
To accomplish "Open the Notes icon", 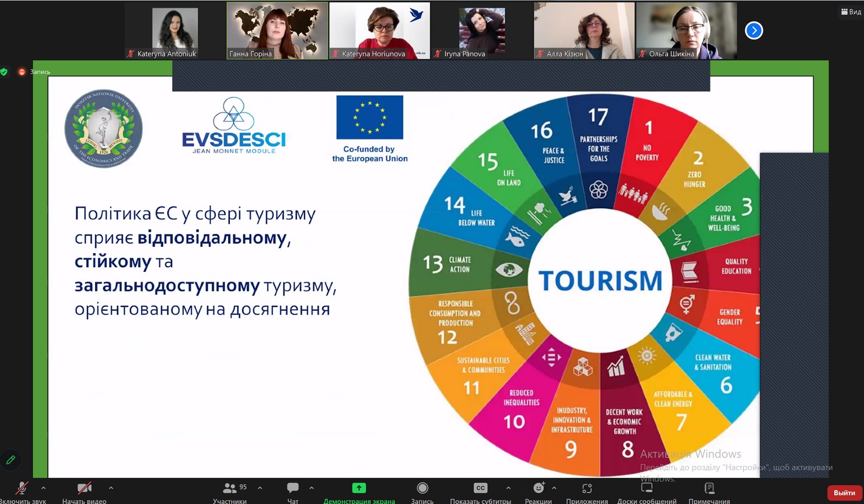I will (x=709, y=488).
